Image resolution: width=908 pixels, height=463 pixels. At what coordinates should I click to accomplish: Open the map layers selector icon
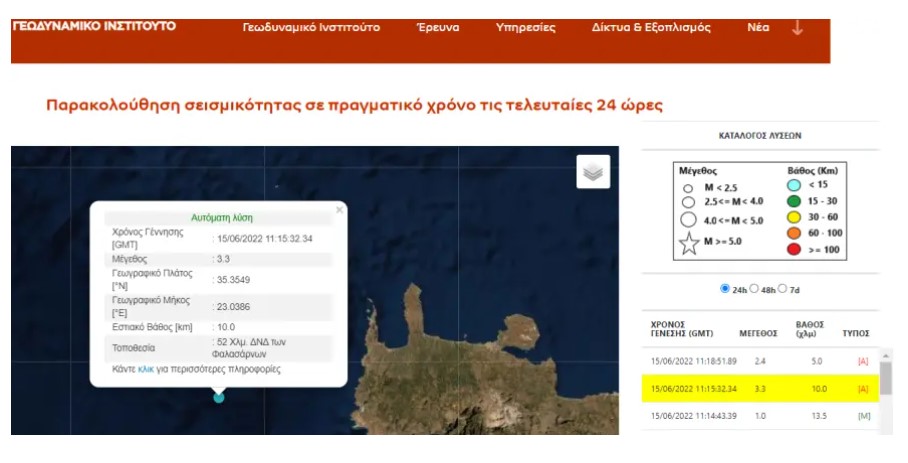click(593, 172)
